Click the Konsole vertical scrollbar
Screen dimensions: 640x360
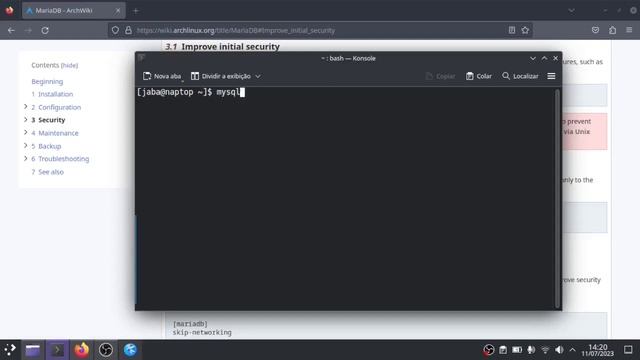pos(557,198)
